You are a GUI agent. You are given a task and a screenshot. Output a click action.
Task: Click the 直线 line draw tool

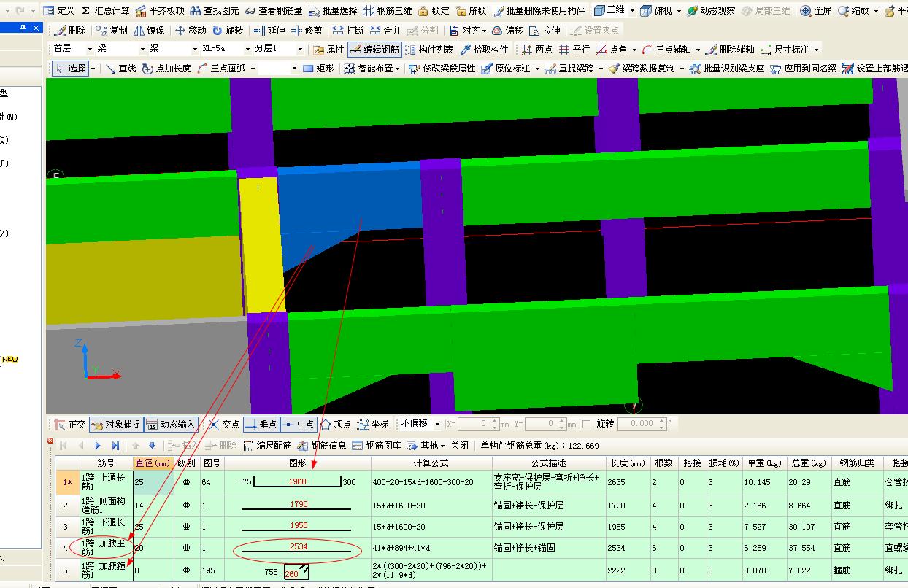[x=120, y=68]
